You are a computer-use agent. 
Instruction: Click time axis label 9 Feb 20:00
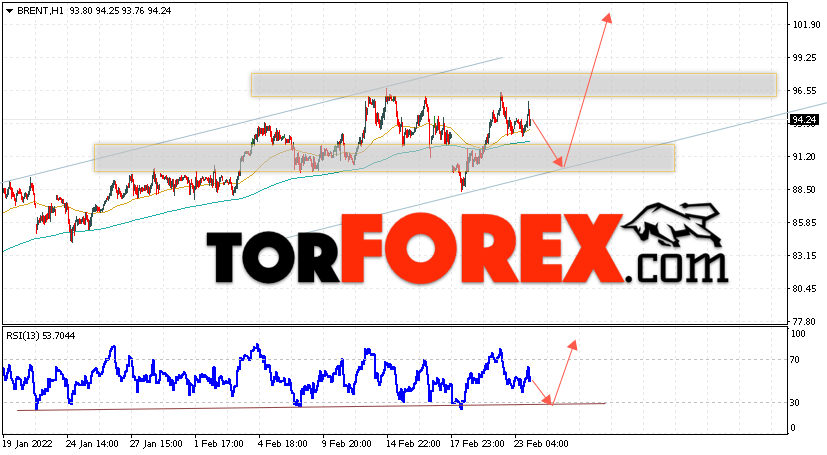[x=347, y=444]
